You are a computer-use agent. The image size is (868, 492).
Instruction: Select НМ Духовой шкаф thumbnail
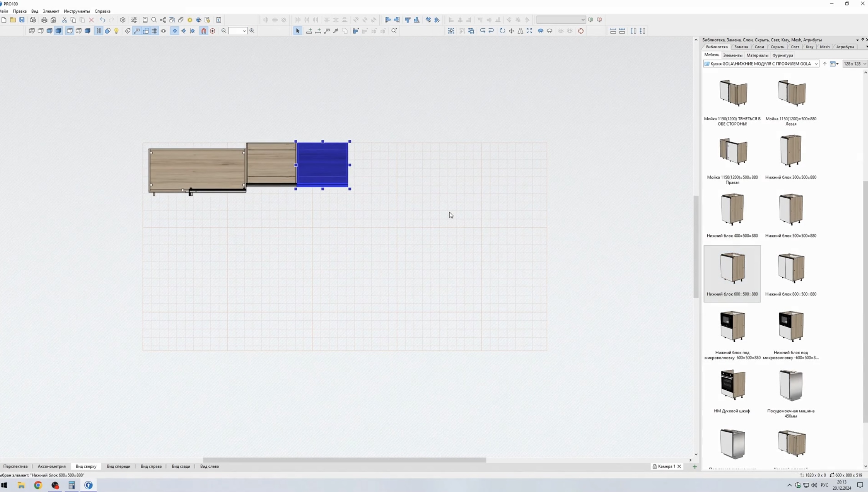point(732,390)
